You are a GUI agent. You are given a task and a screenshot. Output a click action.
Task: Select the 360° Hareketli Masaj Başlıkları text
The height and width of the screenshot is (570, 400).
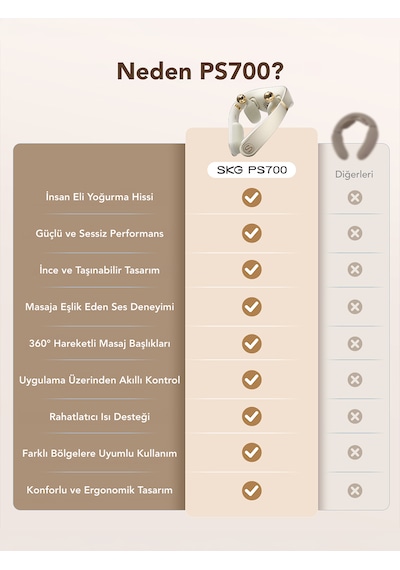(x=100, y=344)
